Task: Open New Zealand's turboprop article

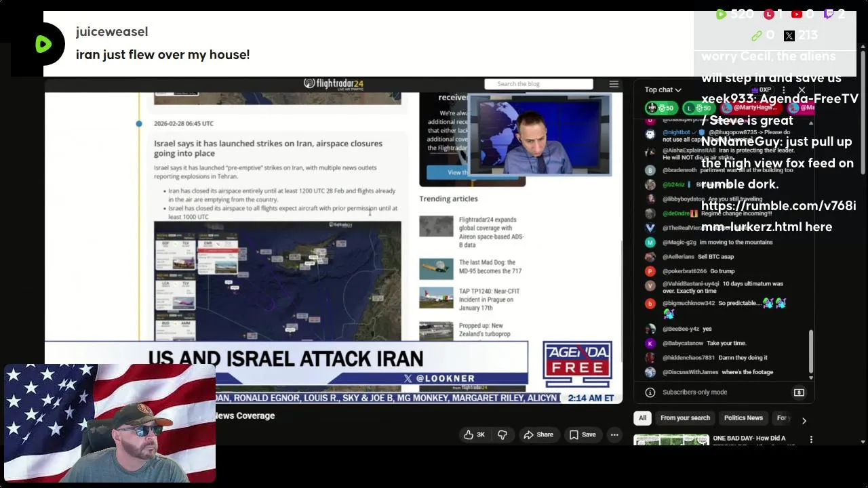Action: (484, 329)
